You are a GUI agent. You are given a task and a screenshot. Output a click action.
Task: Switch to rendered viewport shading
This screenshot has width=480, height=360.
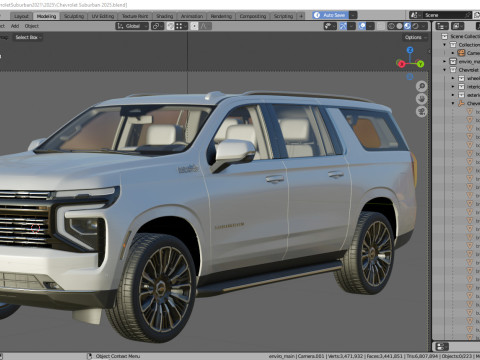415,26
